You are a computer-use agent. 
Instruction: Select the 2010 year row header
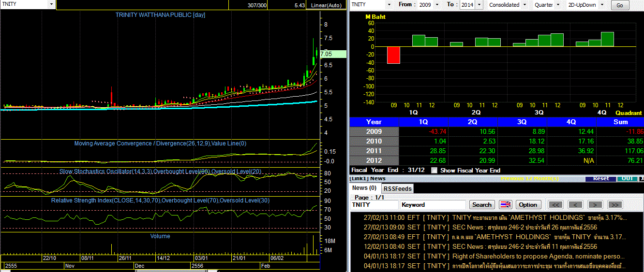tap(374, 141)
